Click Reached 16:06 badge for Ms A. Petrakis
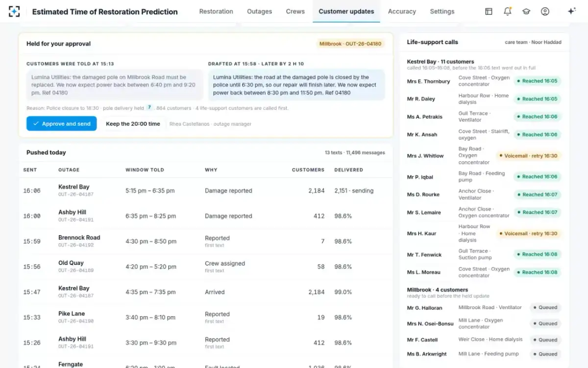588x368 pixels. [537, 117]
